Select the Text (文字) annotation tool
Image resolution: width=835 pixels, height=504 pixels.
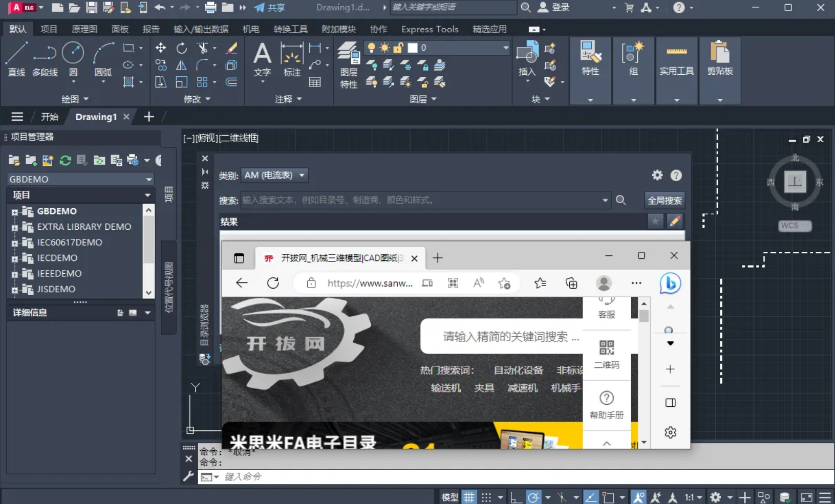[262, 59]
